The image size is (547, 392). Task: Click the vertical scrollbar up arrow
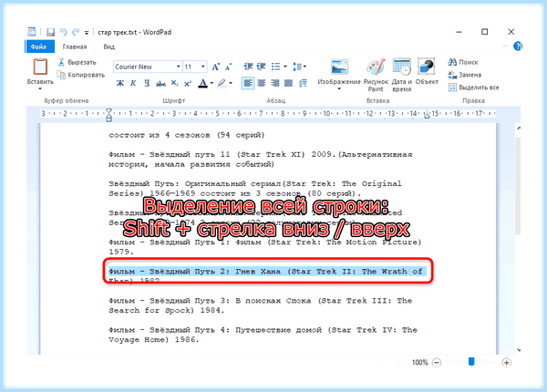coord(519,129)
